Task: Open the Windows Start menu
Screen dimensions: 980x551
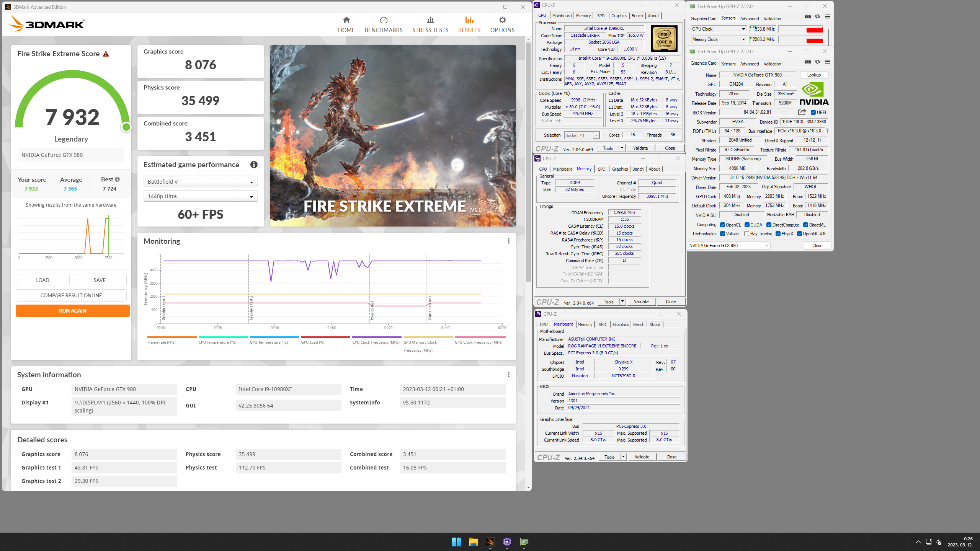Action: [456, 542]
